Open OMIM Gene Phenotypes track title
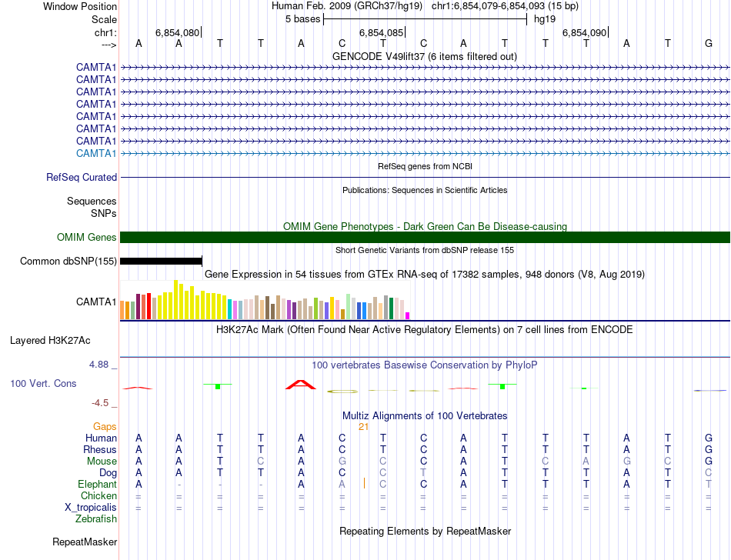 click(425, 226)
